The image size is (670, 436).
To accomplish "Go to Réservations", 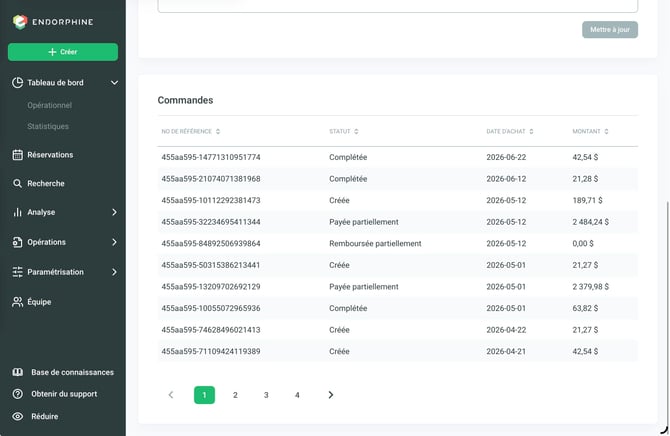I will click(x=50, y=155).
